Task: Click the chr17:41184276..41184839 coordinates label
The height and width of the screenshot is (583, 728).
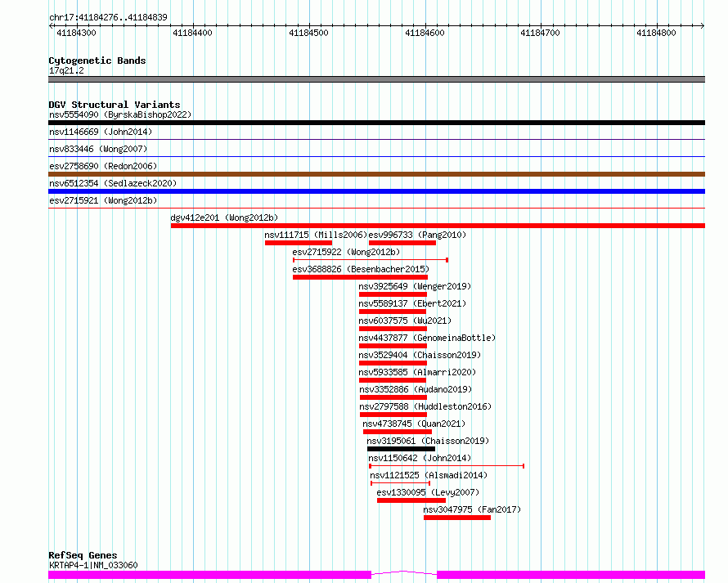Action: pyautogui.click(x=108, y=18)
